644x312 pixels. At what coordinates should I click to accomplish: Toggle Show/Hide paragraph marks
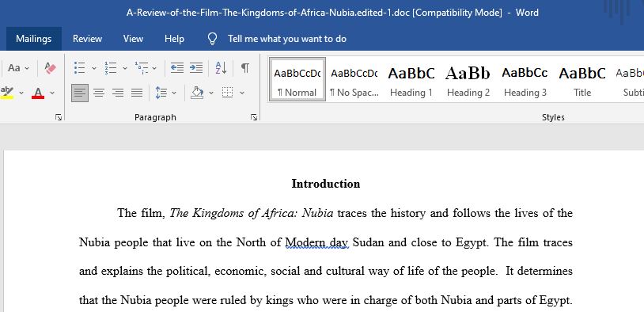[244, 68]
